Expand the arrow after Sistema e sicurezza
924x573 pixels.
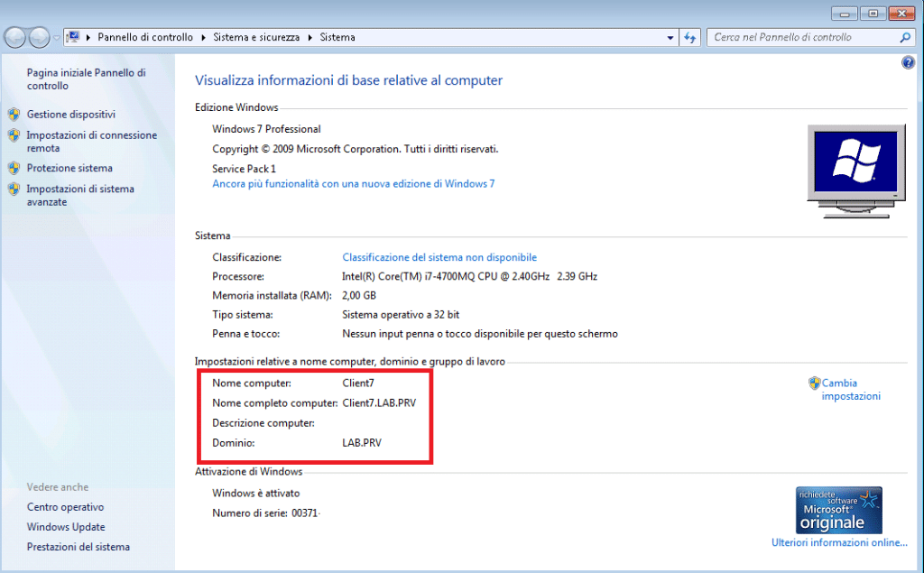click(310, 37)
